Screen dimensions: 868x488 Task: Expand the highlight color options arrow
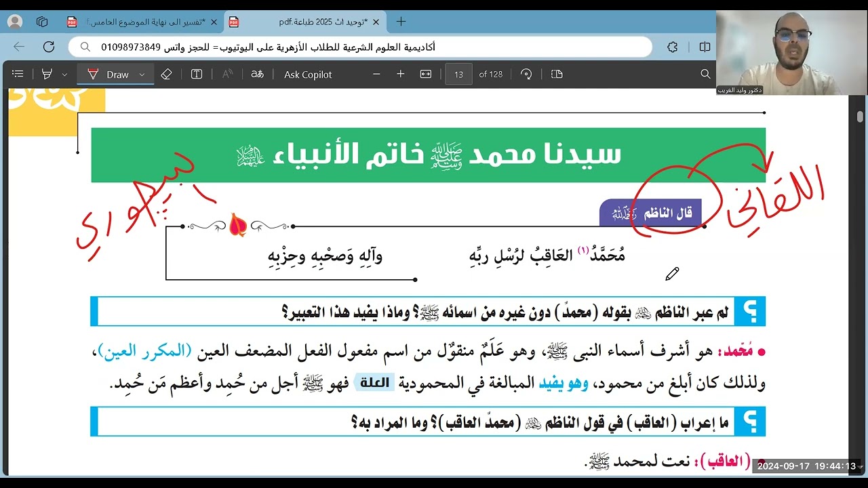click(64, 75)
